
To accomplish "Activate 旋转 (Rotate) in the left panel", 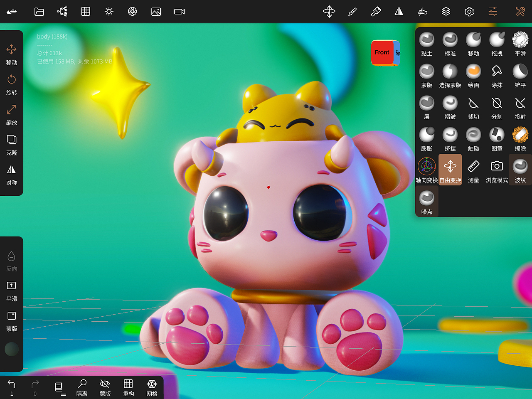I will click(x=12, y=84).
